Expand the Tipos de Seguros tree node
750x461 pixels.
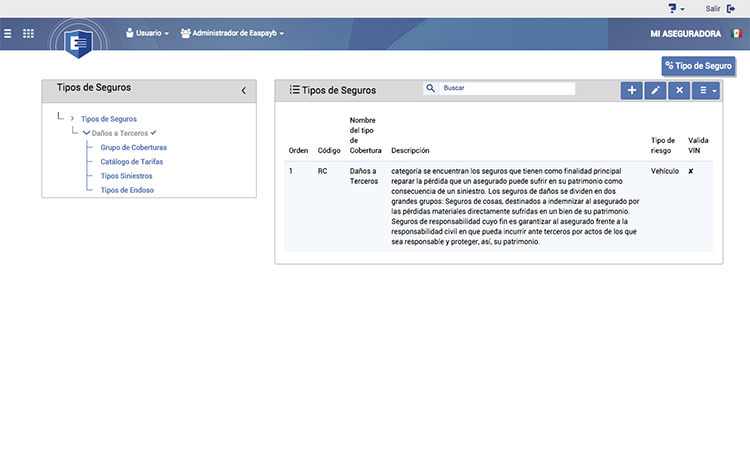pyautogui.click(x=72, y=119)
